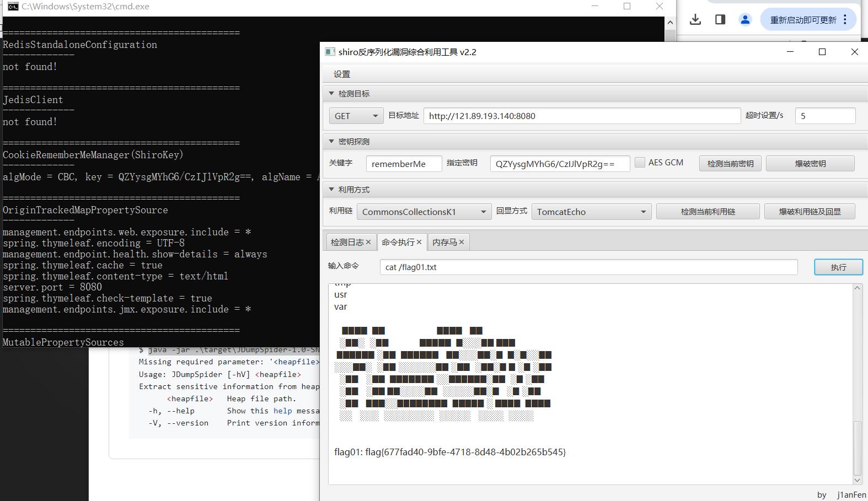
Task: Collapse the 检测目标 section
Action: point(331,94)
